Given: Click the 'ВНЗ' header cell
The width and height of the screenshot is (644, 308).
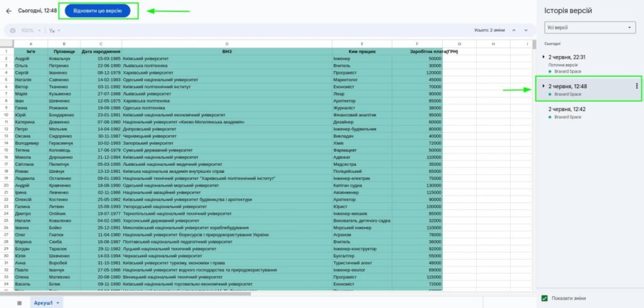Looking at the screenshot, I should (x=226, y=52).
